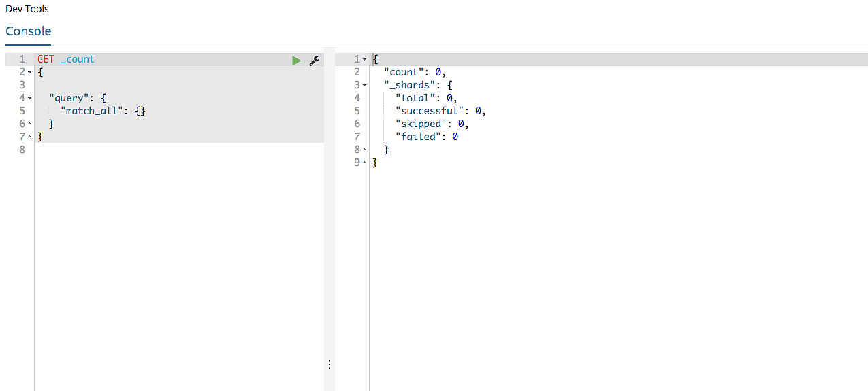This screenshot has height=391, width=868.
Task: Click fold marker at editor line 7
Action: pos(30,137)
